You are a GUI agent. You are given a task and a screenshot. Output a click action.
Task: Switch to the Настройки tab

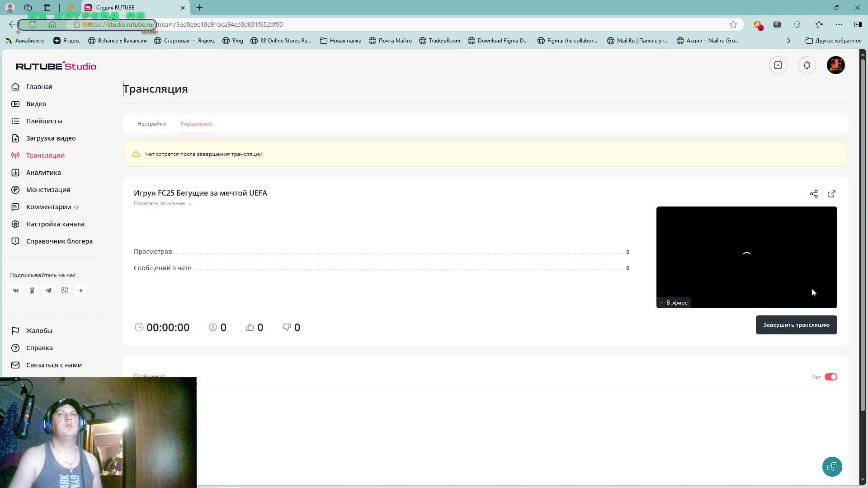point(151,124)
